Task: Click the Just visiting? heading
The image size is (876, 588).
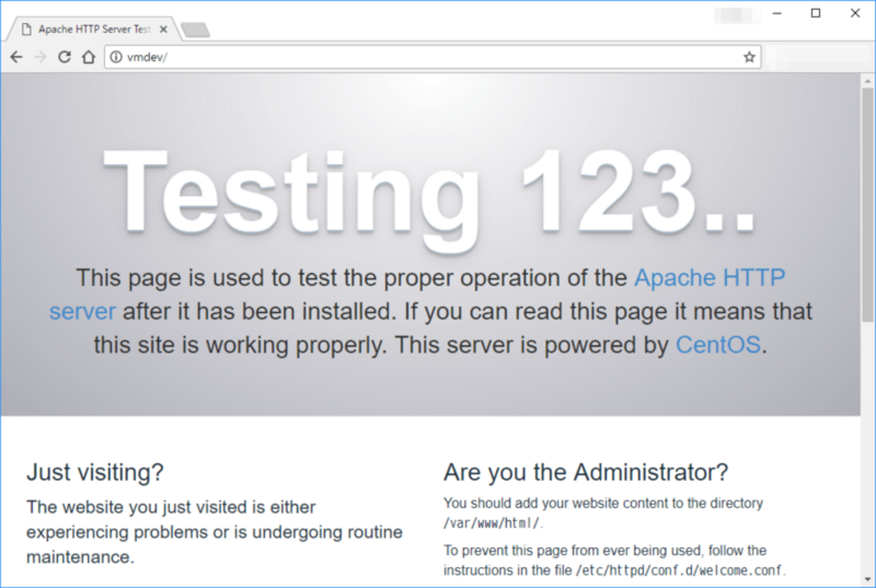Action: [x=95, y=472]
